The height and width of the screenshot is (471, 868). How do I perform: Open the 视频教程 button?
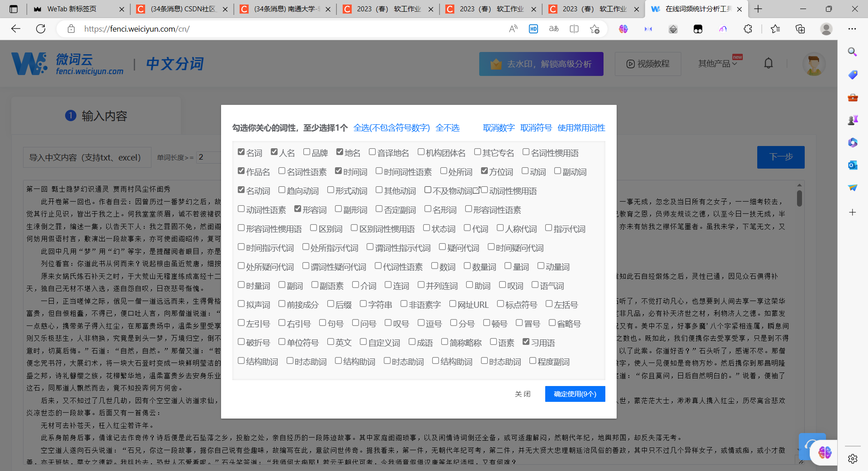pyautogui.click(x=648, y=64)
